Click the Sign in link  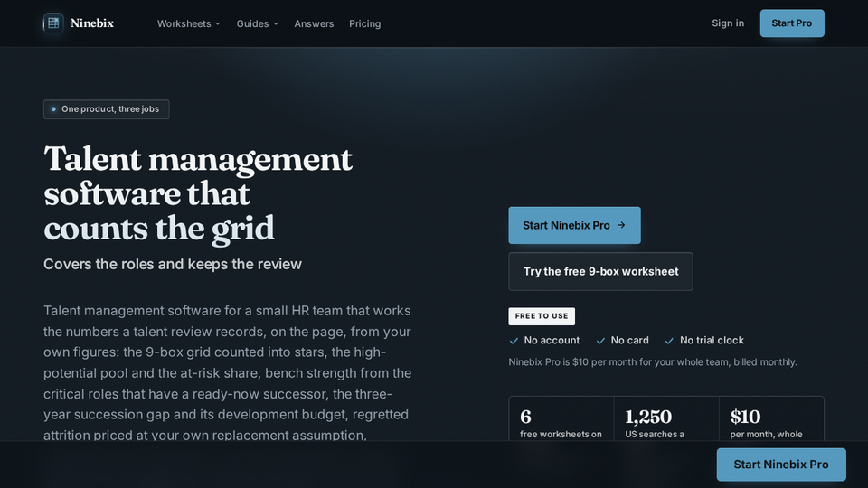(727, 23)
